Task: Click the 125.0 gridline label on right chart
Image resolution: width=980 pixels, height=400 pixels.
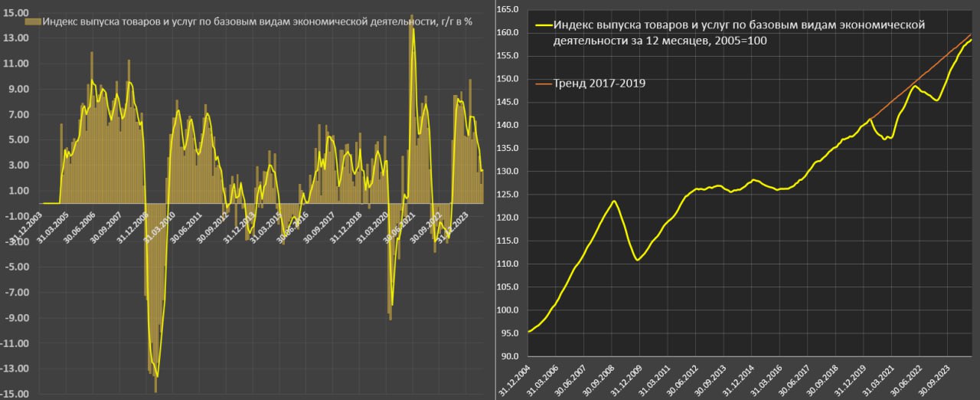Action: point(508,195)
